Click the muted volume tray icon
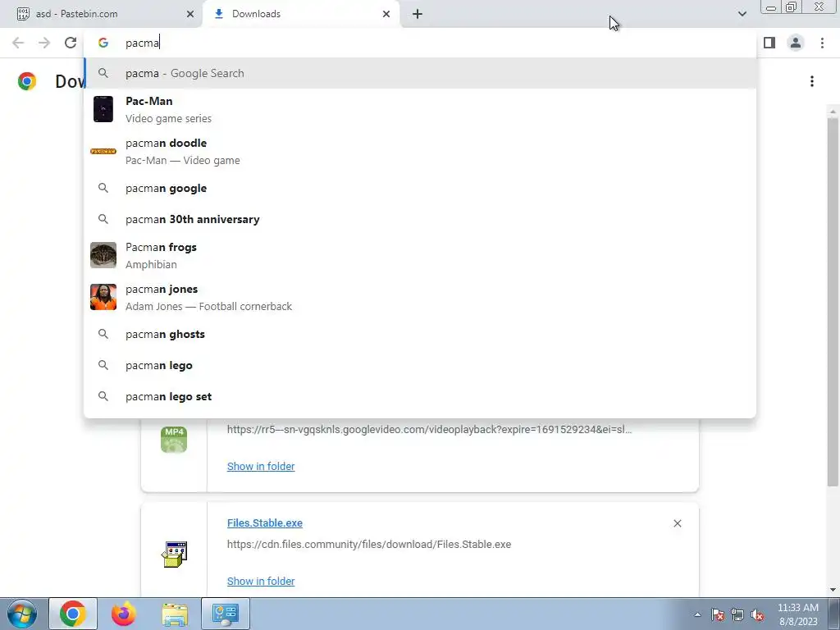Screen dimensions: 840x630 757,615
